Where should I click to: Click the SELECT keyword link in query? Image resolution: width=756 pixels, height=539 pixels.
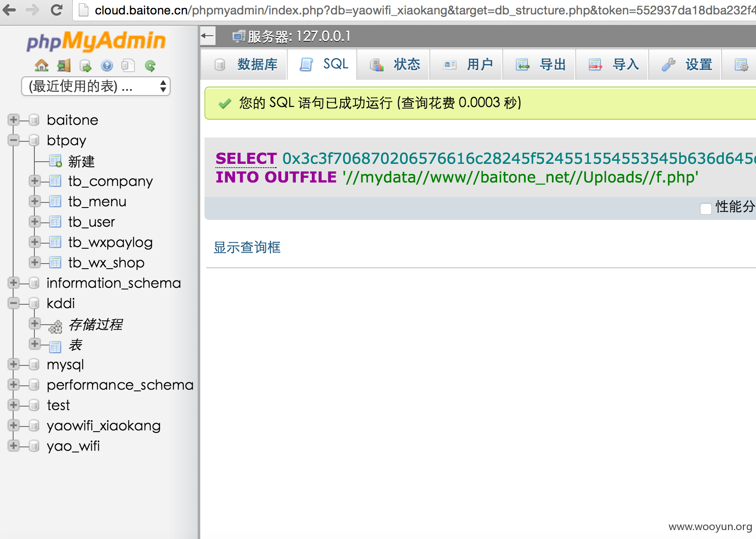246,158
